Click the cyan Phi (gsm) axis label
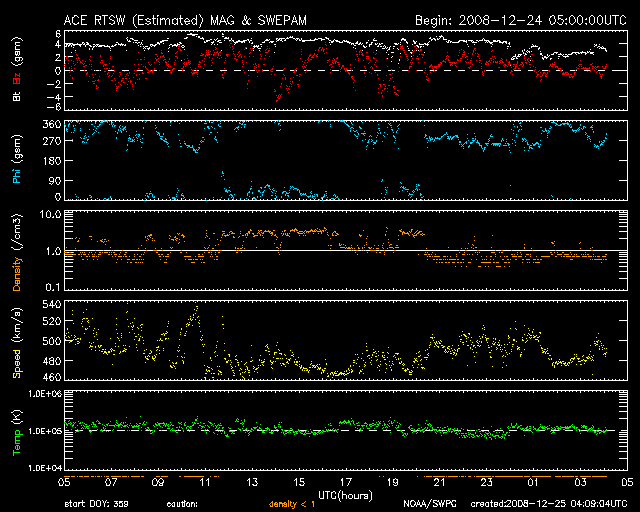Image resolution: width=640 pixels, height=512 pixels. (x=16, y=160)
